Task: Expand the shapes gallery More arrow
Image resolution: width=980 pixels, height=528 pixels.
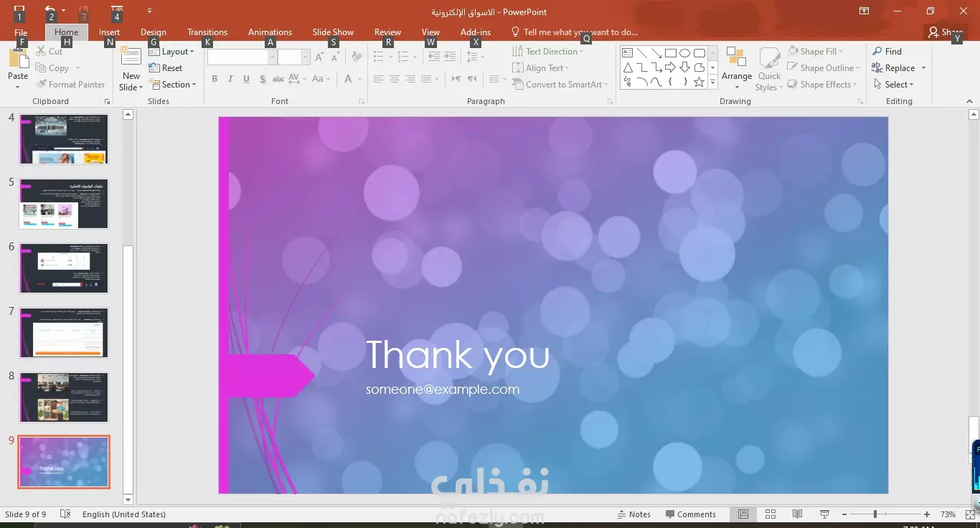Action: [x=712, y=82]
